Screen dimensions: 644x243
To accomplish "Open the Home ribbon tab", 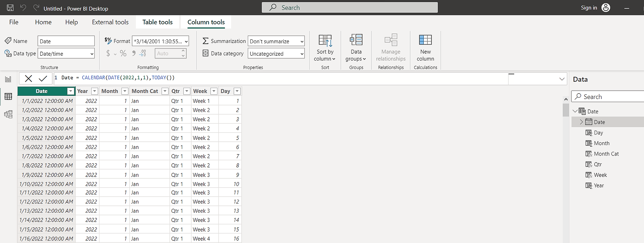I will click(x=43, y=22).
